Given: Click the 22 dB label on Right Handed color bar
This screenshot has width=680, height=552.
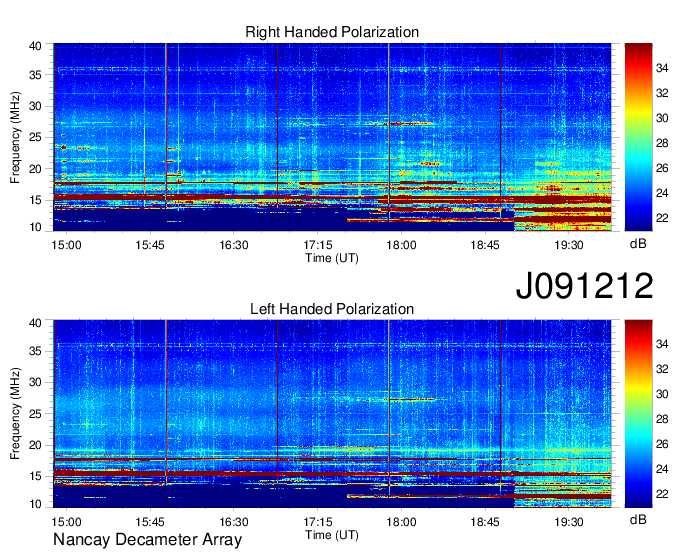Looking at the screenshot, I should pyautogui.click(x=662, y=218).
